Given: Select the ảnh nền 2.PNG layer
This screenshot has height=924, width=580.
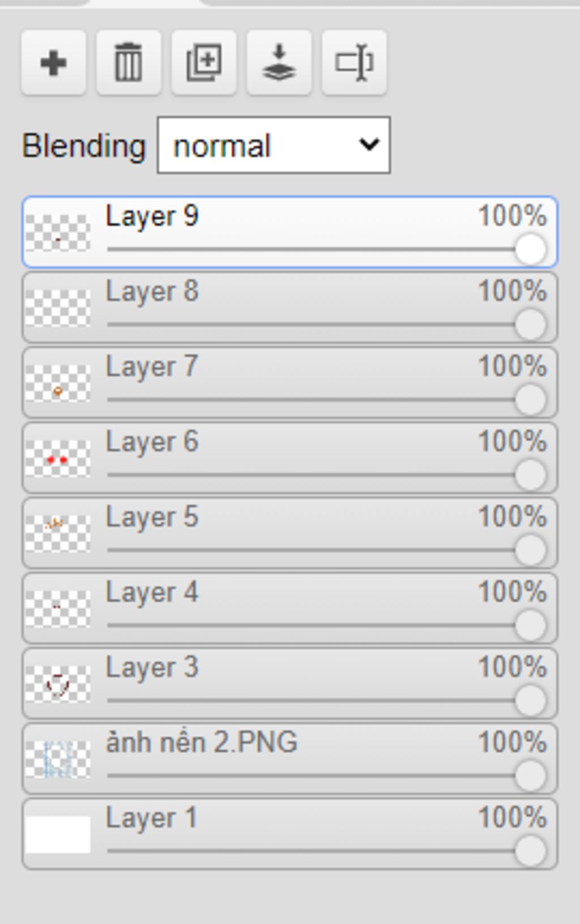Looking at the screenshot, I should point(290,759).
